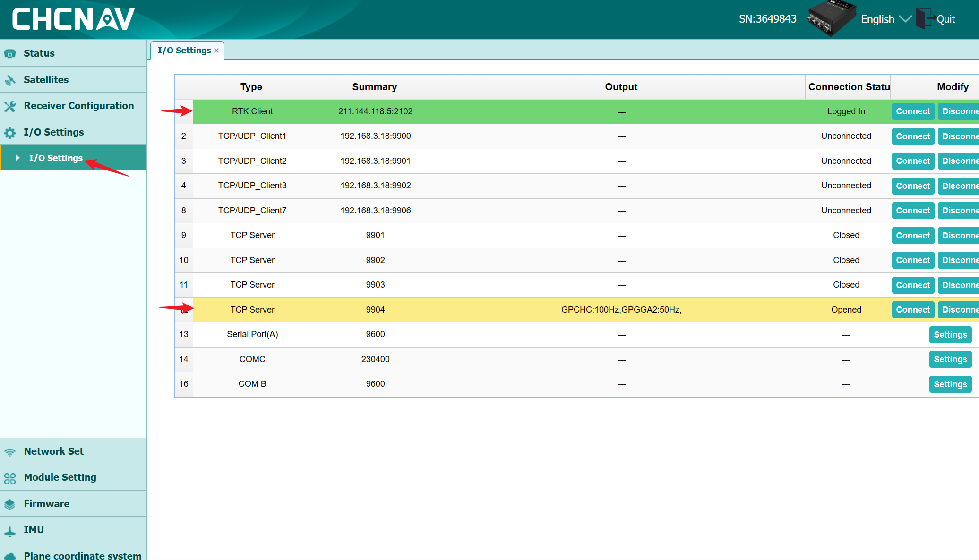Screen dimensions: 979x560
Task: Click Connect for TCP/UDP_Client7 row
Action: click(913, 211)
